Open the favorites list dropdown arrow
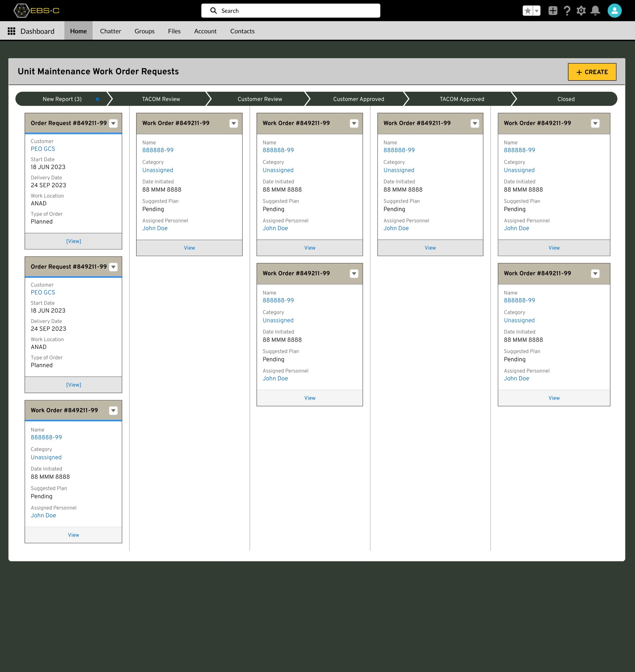 tap(537, 11)
